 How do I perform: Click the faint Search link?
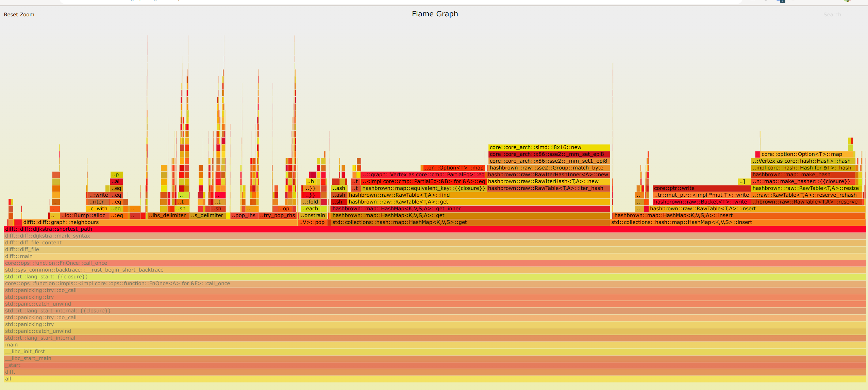[832, 15]
